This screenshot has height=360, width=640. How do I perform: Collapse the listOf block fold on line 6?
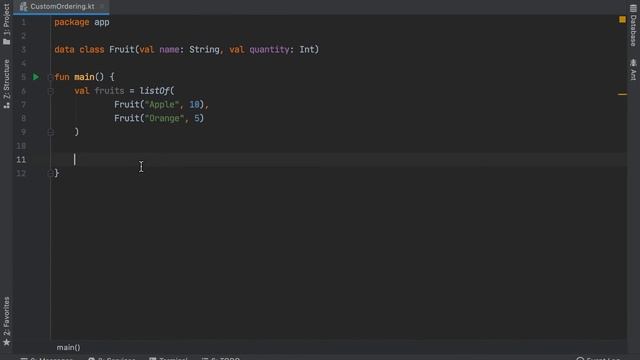tap(51, 91)
